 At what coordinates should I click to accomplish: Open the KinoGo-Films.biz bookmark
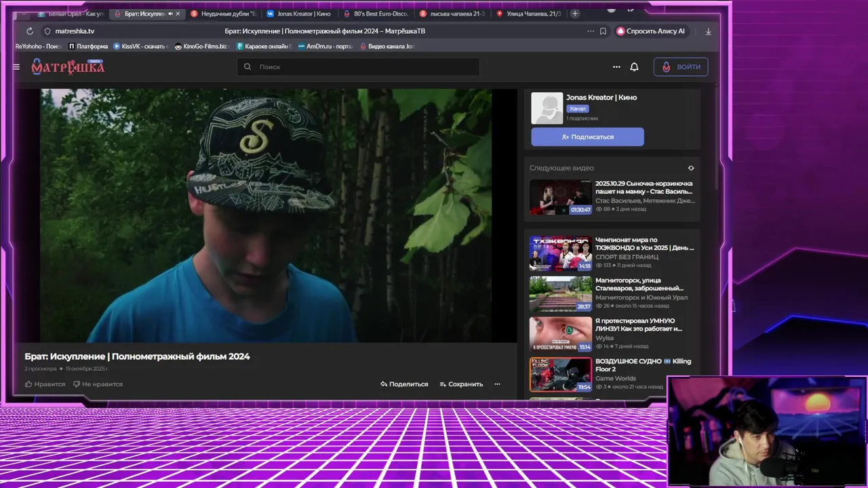[201, 47]
